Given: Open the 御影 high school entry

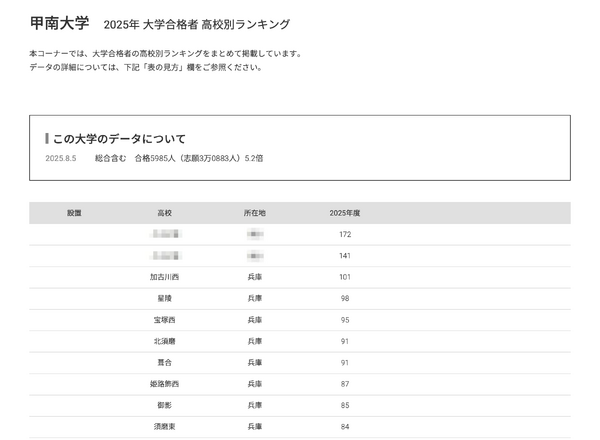Looking at the screenshot, I should pos(165,406).
